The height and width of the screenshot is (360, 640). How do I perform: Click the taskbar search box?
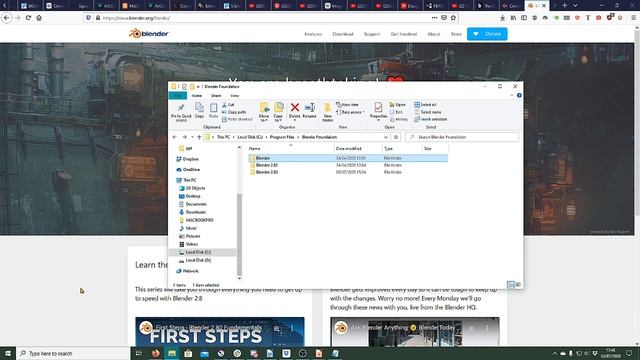[73, 353]
